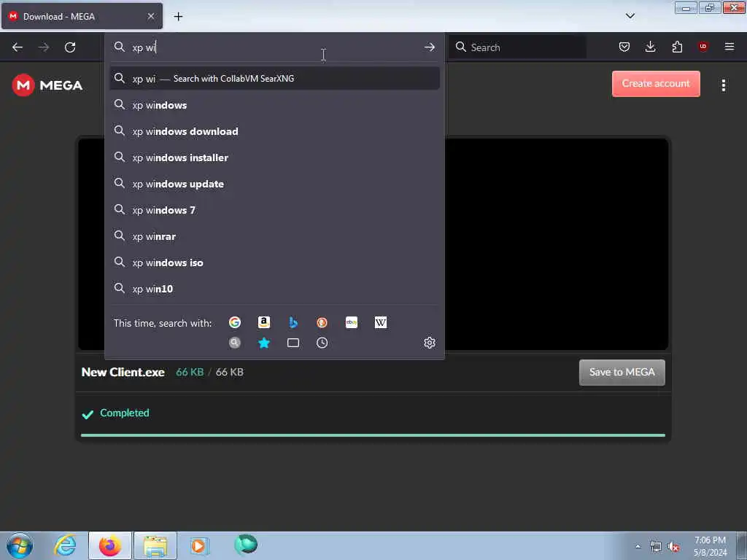Open a new tab with plus button

pyautogui.click(x=178, y=17)
